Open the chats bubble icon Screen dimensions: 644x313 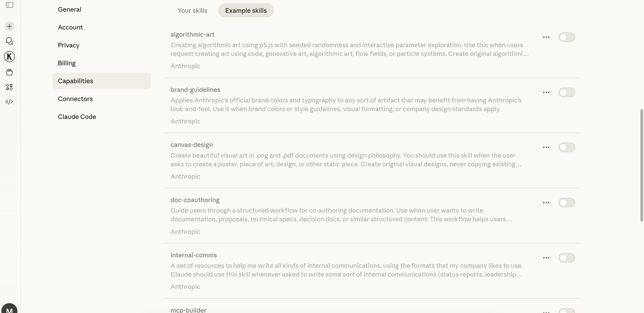[9, 41]
